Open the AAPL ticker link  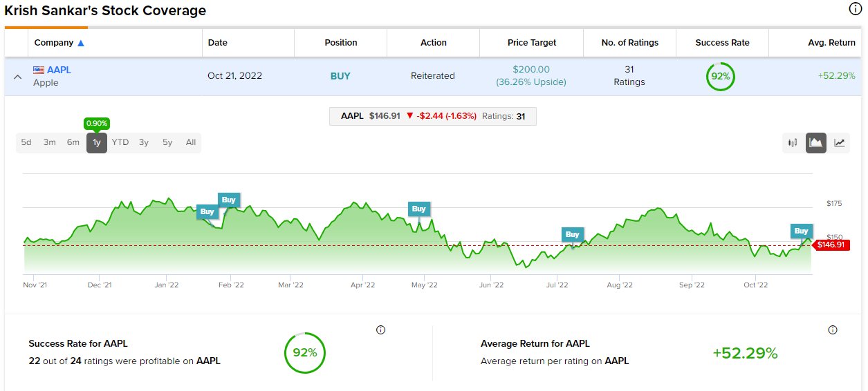[x=59, y=70]
